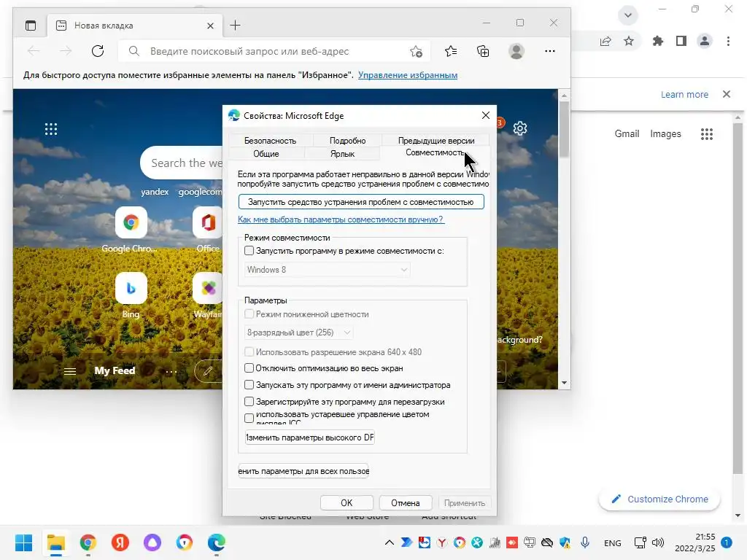Open the Chrome three-dot menu
The height and width of the screenshot is (560, 747).
click(728, 41)
